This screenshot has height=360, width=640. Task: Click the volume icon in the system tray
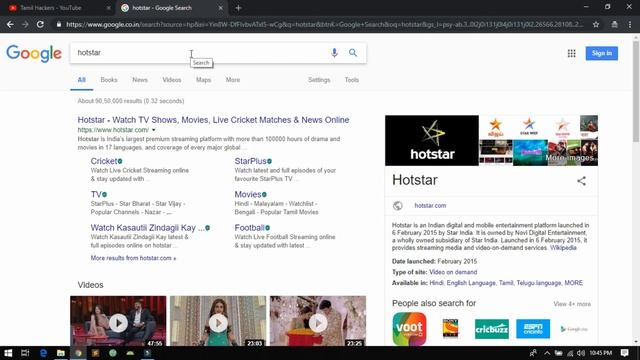pyautogui.click(x=581, y=353)
